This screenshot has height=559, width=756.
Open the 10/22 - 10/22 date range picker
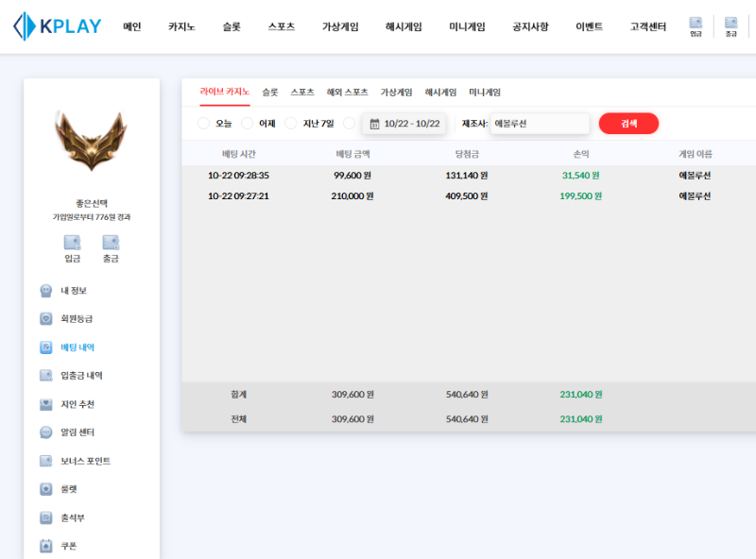(x=404, y=124)
